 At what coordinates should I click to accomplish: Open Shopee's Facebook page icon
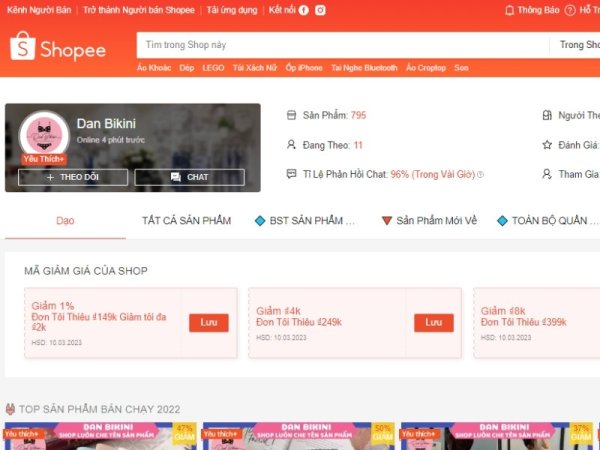click(x=303, y=10)
